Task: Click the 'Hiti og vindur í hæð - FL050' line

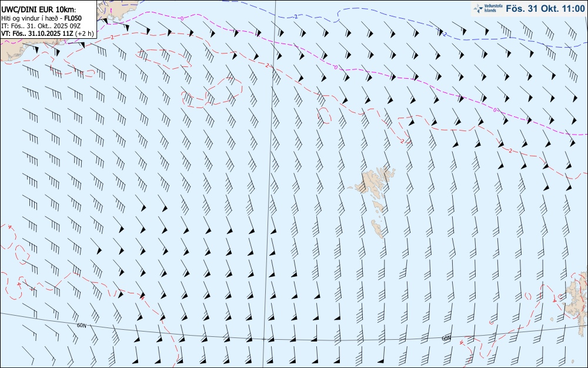Action: (41, 18)
